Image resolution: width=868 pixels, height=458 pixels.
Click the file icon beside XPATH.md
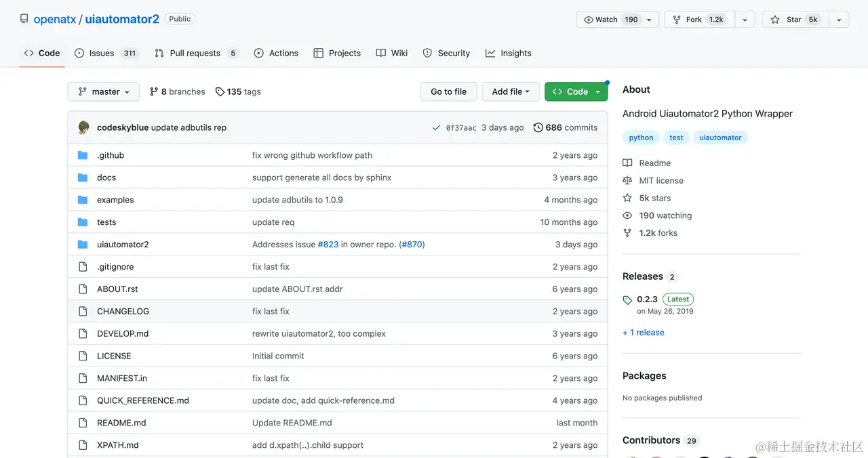pyautogui.click(x=83, y=446)
